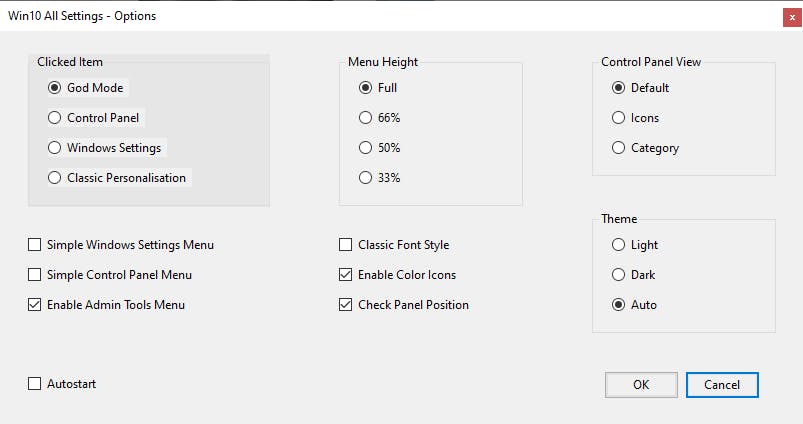The width and height of the screenshot is (803, 424).
Task: Select Classic Personalisation option
Action: coord(55,178)
